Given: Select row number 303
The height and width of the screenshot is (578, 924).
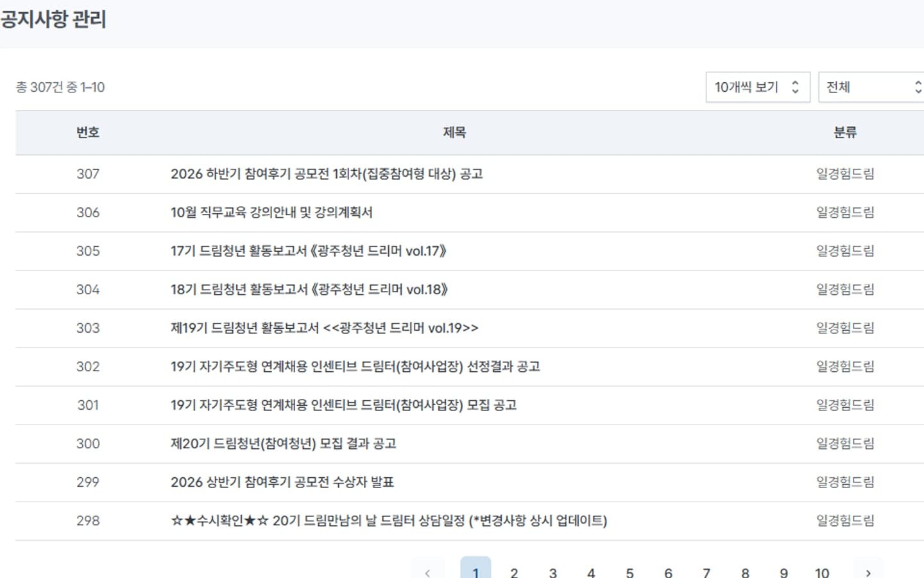Looking at the screenshot, I should click(x=88, y=328).
